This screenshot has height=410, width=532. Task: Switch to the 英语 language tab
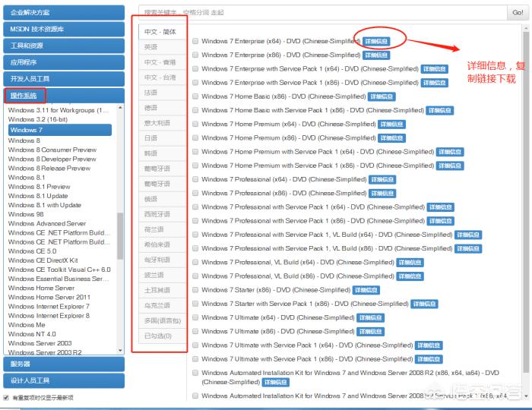click(x=163, y=47)
